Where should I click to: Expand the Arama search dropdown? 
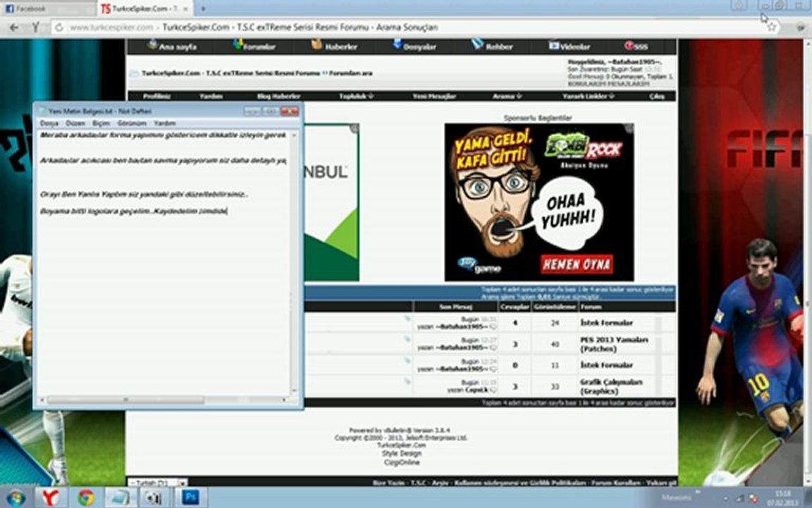click(x=507, y=96)
